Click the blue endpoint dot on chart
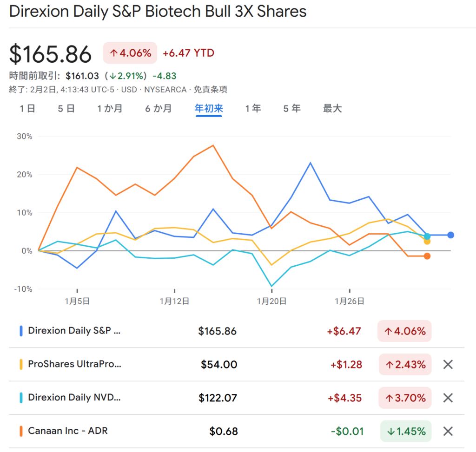 coord(450,235)
